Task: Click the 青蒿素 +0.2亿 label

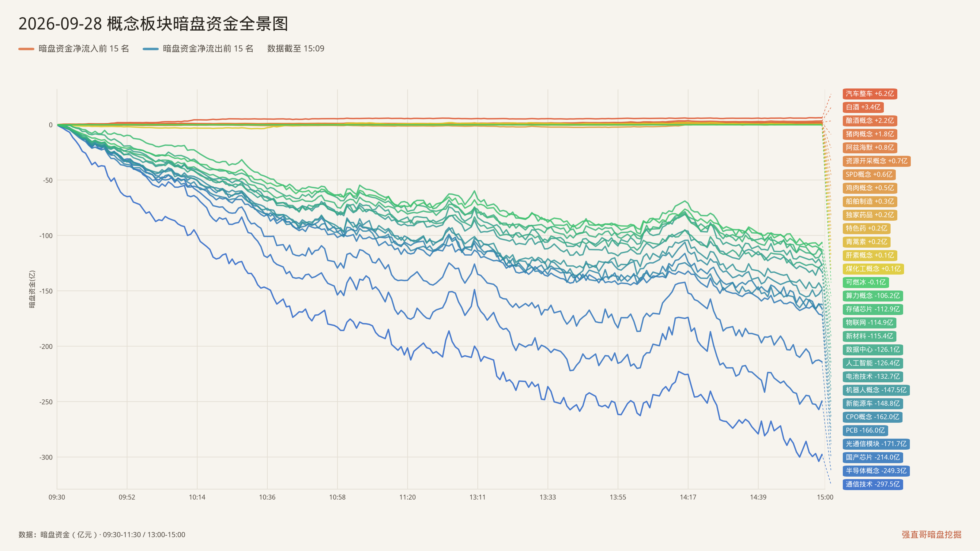Action: tap(866, 242)
